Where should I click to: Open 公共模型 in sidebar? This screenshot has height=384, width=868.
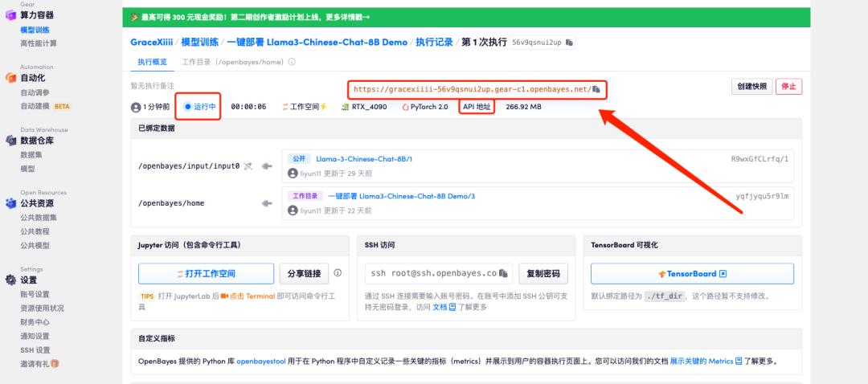(35, 245)
